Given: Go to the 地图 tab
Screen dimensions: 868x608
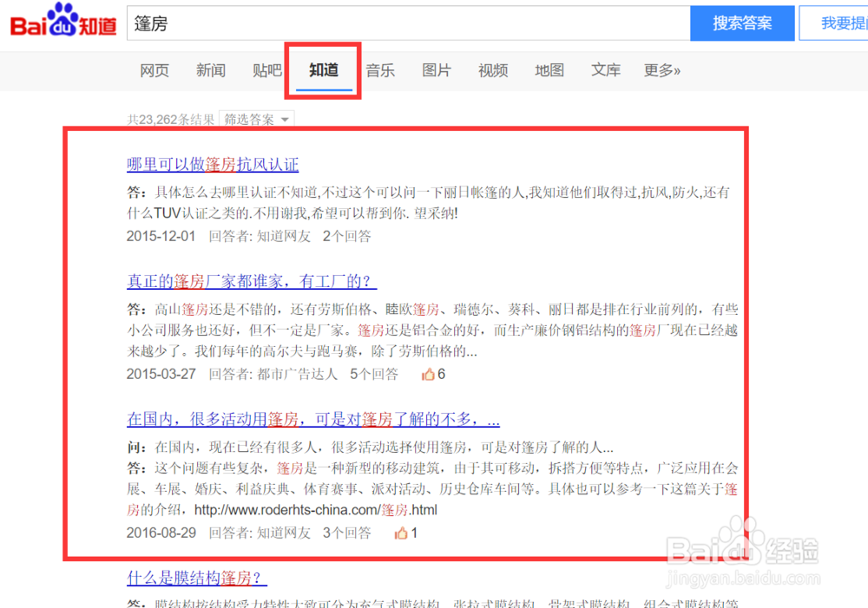Looking at the screenshot, I should [x=549, y=70].
